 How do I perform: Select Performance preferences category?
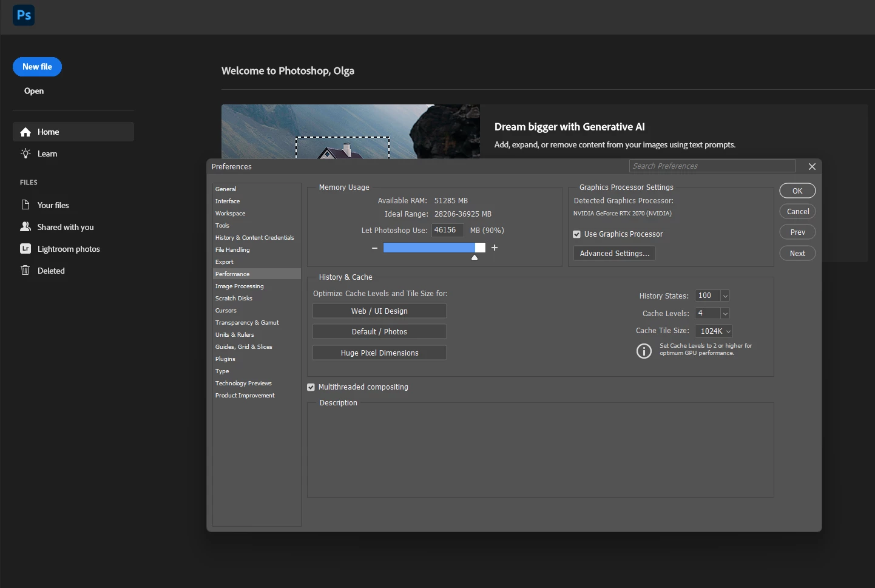(257, 274)
